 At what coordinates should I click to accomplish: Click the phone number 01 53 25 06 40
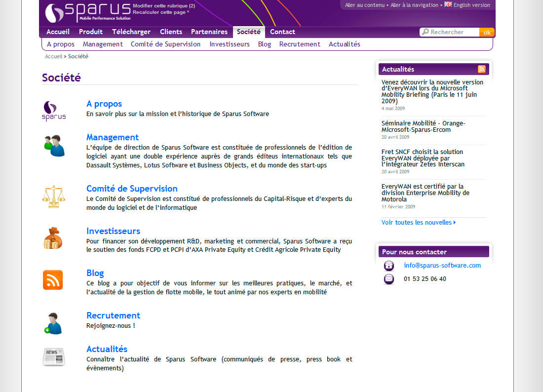[425, 279]
